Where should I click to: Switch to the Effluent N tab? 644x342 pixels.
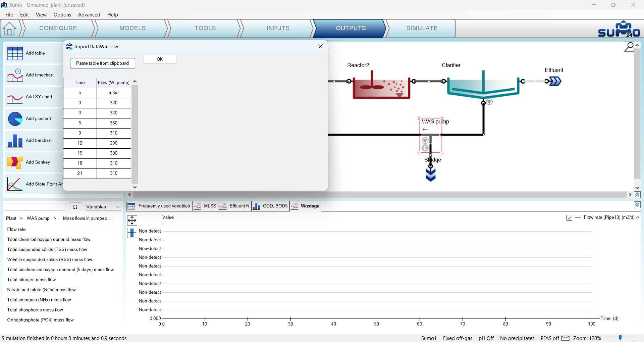(x=234, y=206)
